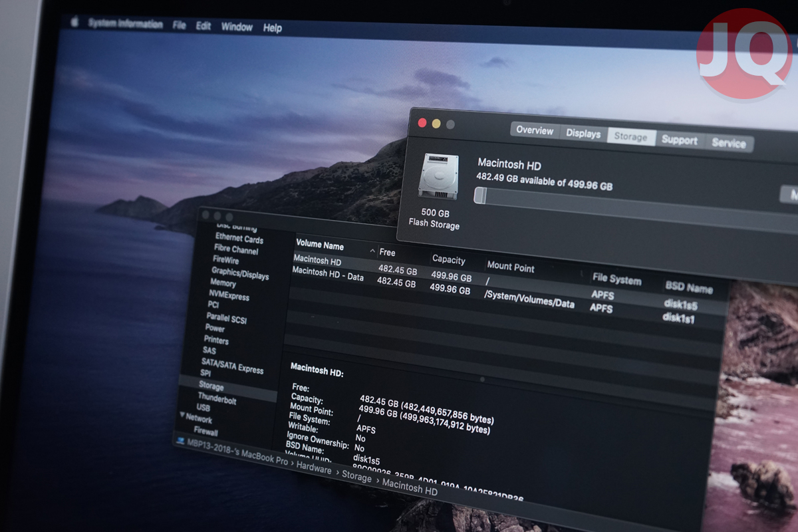Viewport: 798px width, 532px height.
Task: Sort by the File System column header
Action: point(616,279)
